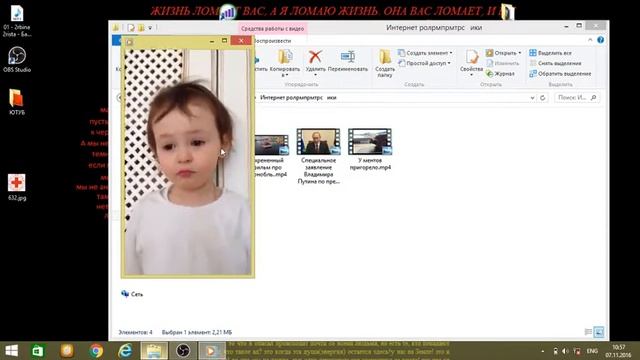Screen dimensions: 640x360
Task: Switch to OBS Studio on taskbar
Action: (183, 351)
